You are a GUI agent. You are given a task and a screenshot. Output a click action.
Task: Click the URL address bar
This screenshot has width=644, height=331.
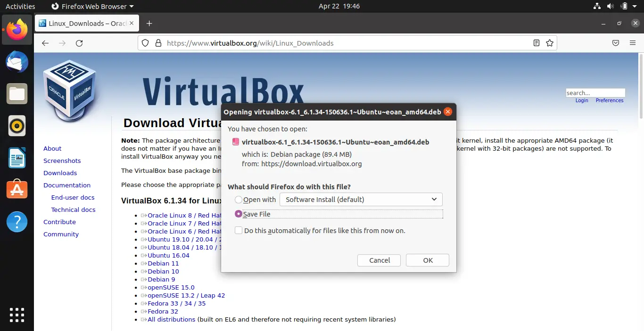coord(347,43)
